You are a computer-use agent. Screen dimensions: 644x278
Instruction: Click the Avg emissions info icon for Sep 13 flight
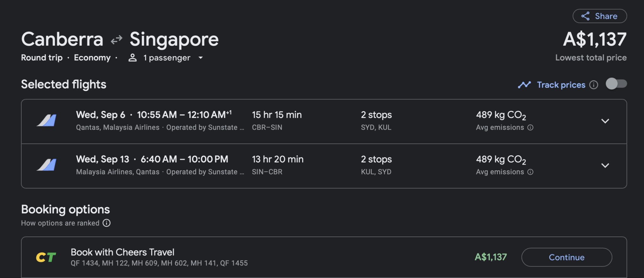pos(530,172)
